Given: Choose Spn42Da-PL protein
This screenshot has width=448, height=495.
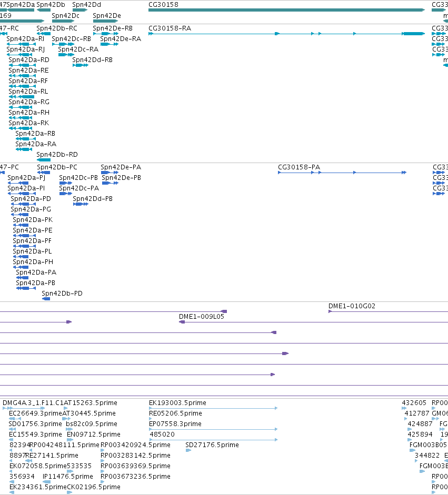Looking at the screenshot, I should click(x=32, y=251).
